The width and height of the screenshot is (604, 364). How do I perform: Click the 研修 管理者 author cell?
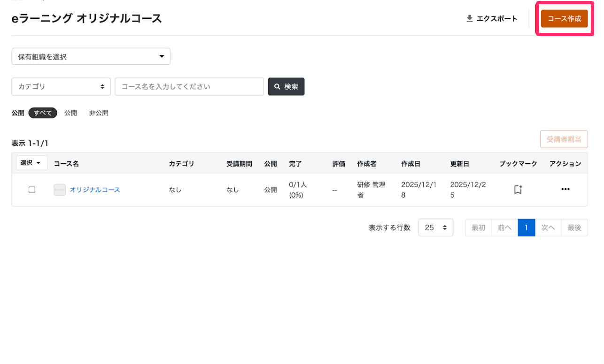[371, 190]
